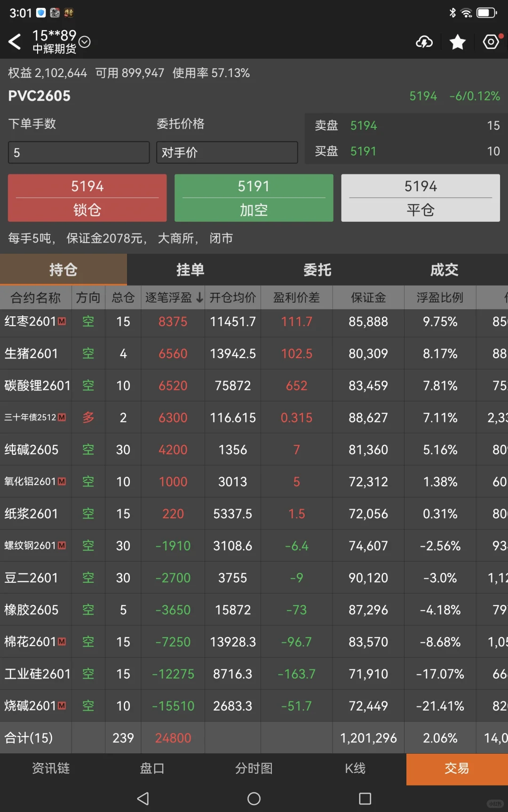Switch to the 挂单 tab

coord(190,270)
